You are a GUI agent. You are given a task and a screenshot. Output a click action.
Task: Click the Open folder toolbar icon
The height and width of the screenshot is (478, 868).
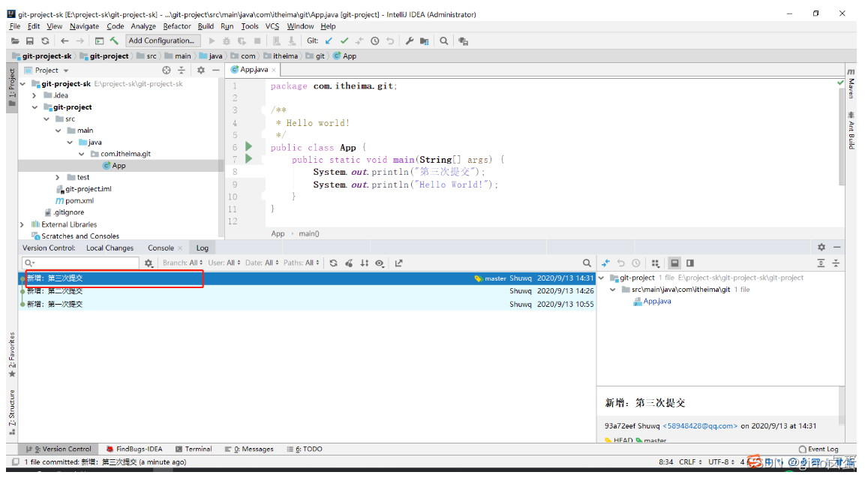(15, 41)
